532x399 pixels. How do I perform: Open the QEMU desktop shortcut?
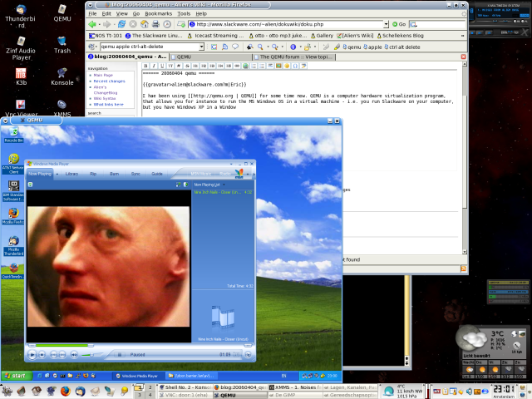(x=62, y=13)
